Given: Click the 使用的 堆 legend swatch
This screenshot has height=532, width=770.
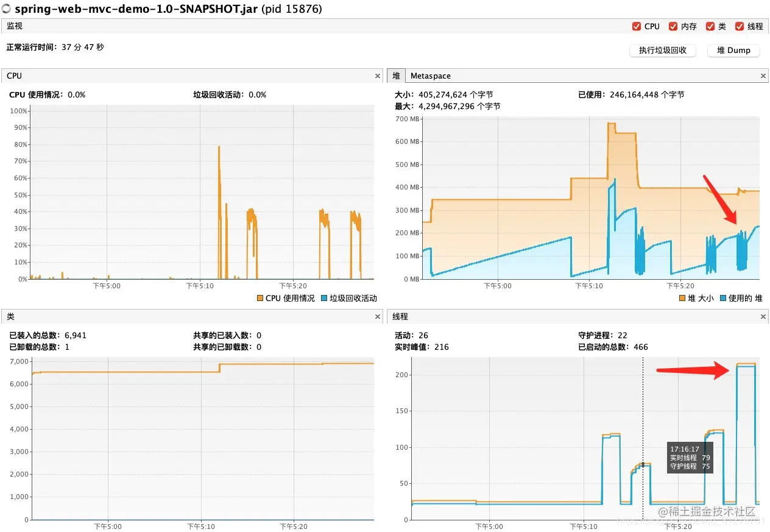Looking at the screenshot, I should [x=723, y=298].
